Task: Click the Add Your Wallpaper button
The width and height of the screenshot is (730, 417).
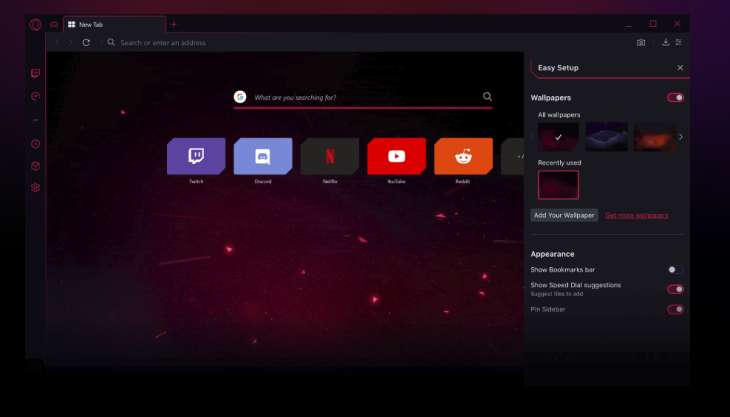Action: [x=564, y=215]
